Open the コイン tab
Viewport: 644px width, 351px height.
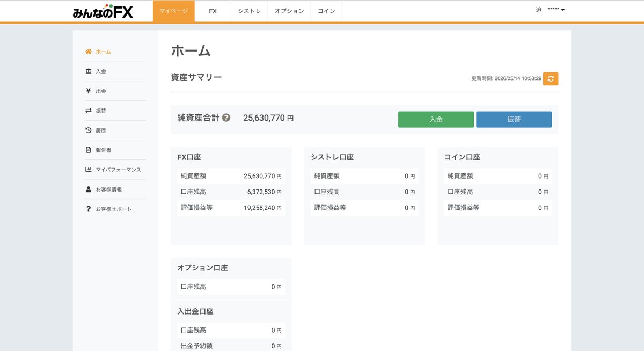(x=326, y=11)
